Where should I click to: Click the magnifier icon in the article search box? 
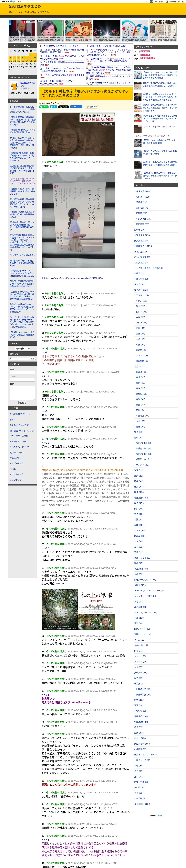[11, 358]
